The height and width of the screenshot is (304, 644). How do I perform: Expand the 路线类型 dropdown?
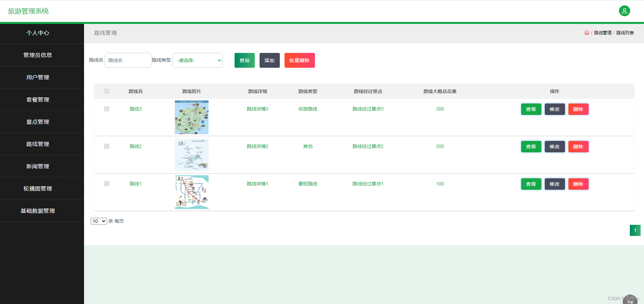pos(197,60)
